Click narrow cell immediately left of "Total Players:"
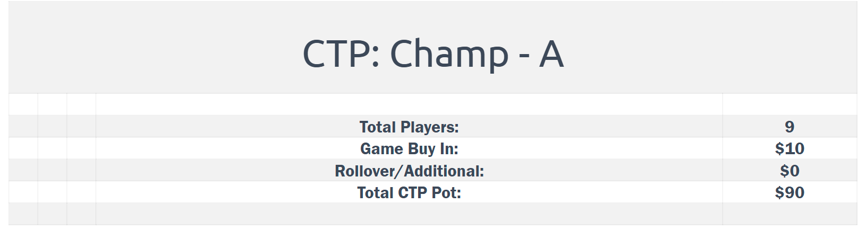 (81, 127)
